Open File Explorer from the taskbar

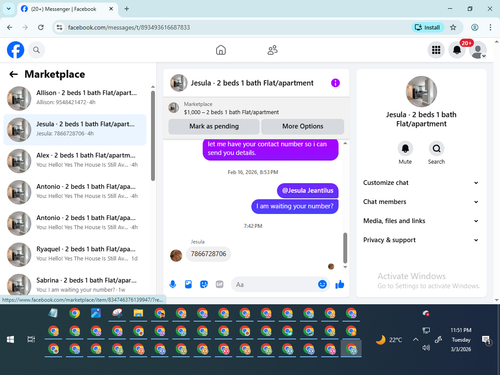pyautogui.click(x=138, y=313)
